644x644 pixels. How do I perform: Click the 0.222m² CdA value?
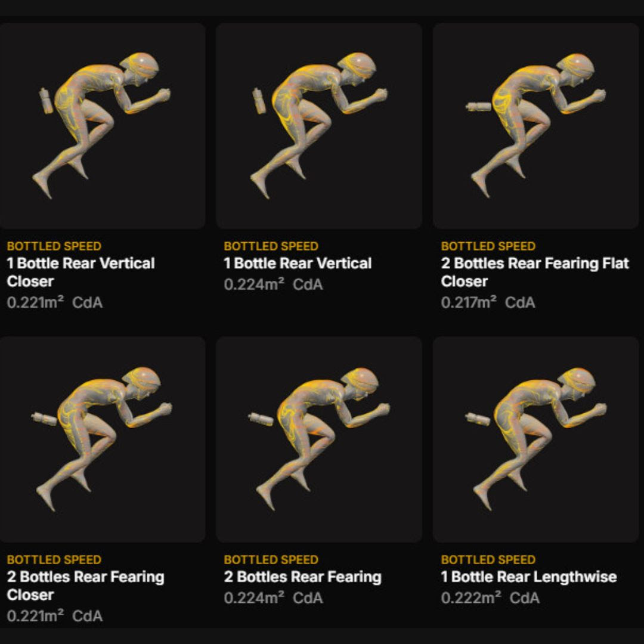pos(490,598)
